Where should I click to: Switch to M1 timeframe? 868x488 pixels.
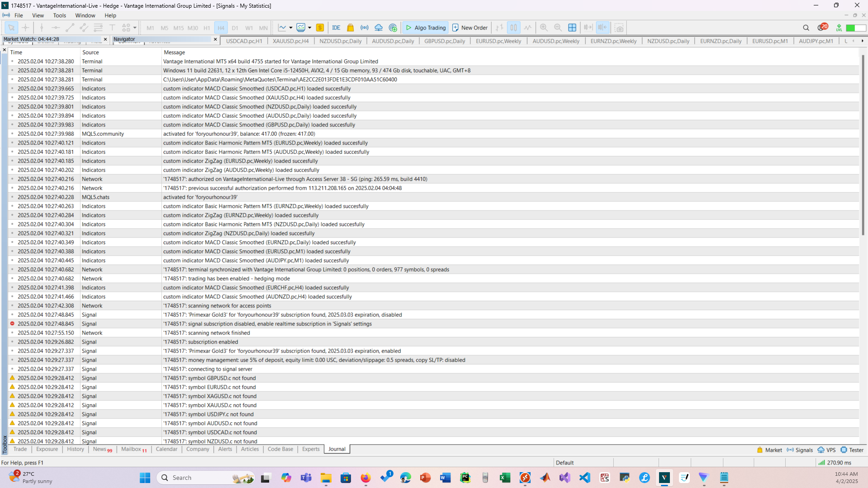click(150, 28)
